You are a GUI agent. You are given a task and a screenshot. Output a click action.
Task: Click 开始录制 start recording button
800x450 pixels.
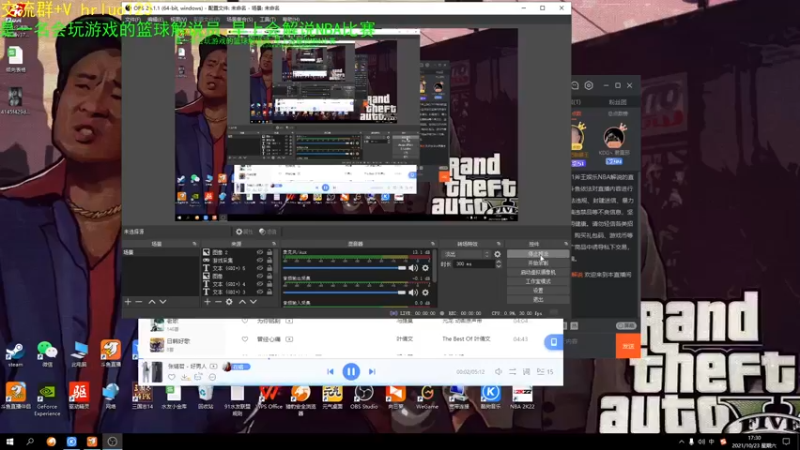click(x=538, y=263)
